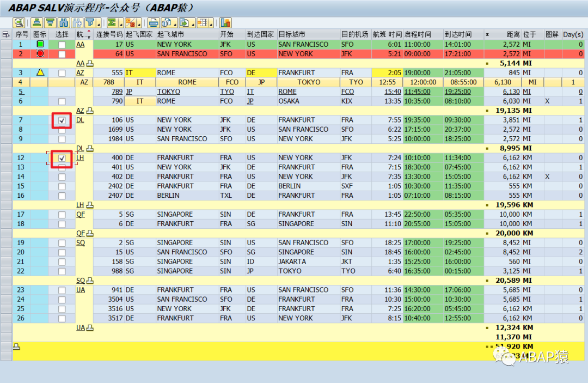The height and width of the screenshot is (383, 588).
Task: Open the export icon dropdown arrow
Action: [x=193, y=23]
